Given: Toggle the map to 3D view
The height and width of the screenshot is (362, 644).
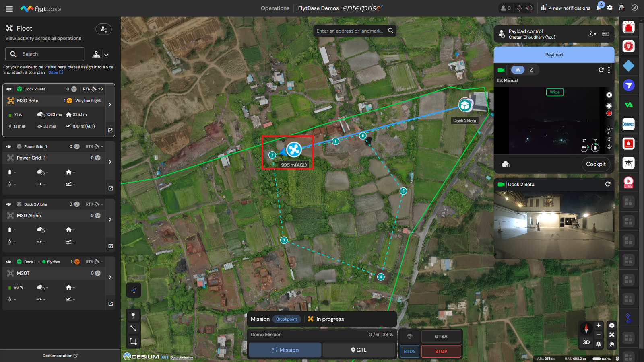Looking at the screenshot, I should [x=586, y=343].
